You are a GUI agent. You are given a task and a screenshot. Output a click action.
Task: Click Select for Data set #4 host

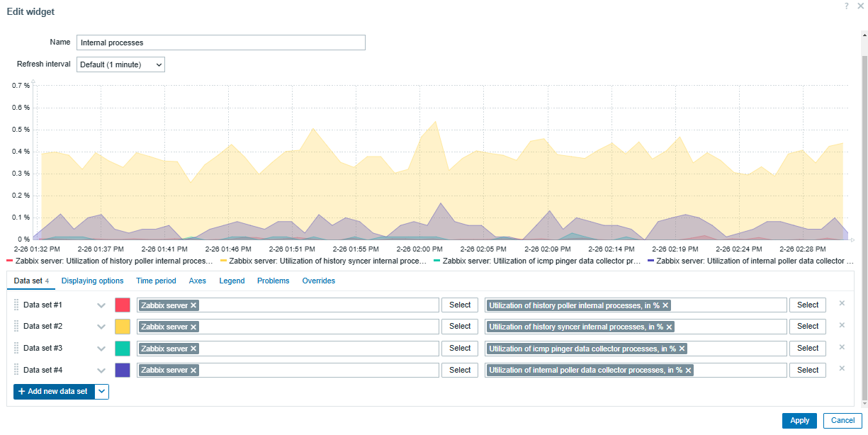point(460,370)
